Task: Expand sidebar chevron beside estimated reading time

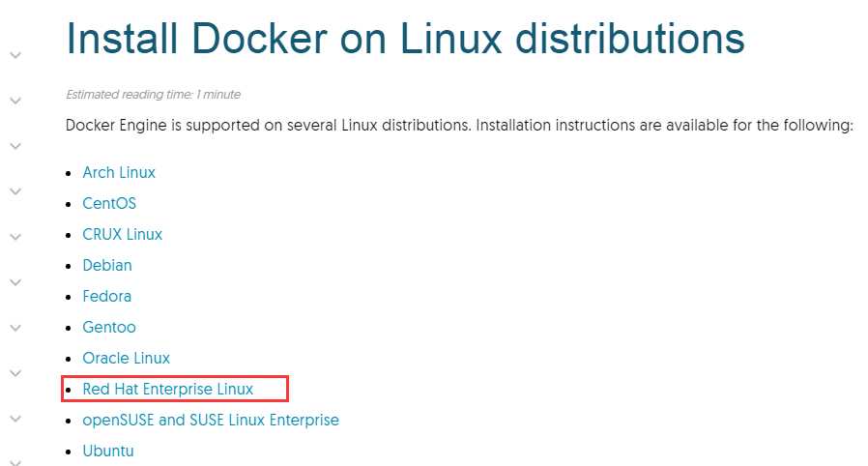Action: (x=15, y=101)
